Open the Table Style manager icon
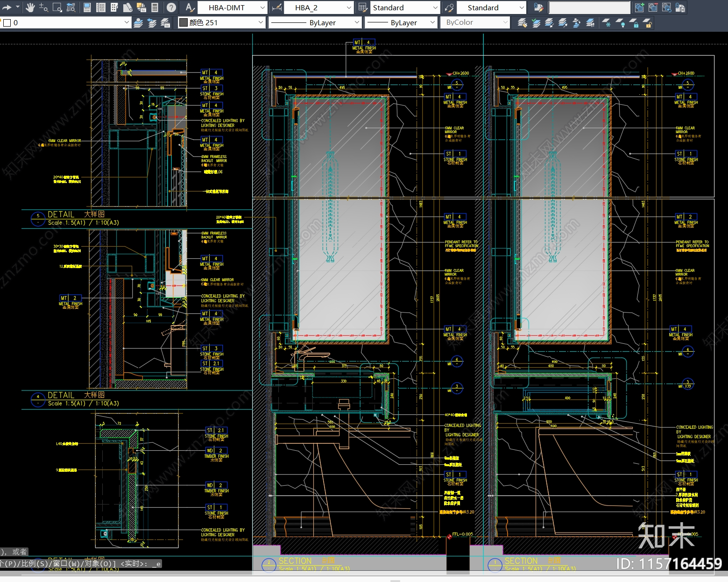 (x=363, y=7)
